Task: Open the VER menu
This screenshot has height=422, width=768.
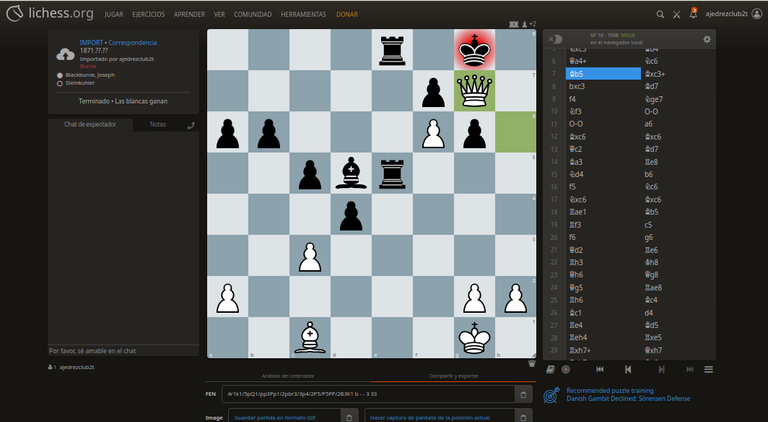Action: pyautogui.click(x=219, y=15)
